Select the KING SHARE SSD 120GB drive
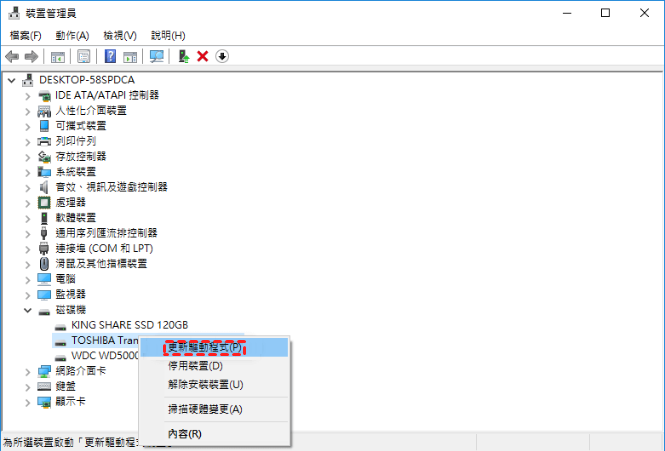Image resolution: width=665 pixels, height=451 pixels. (129, 325)
